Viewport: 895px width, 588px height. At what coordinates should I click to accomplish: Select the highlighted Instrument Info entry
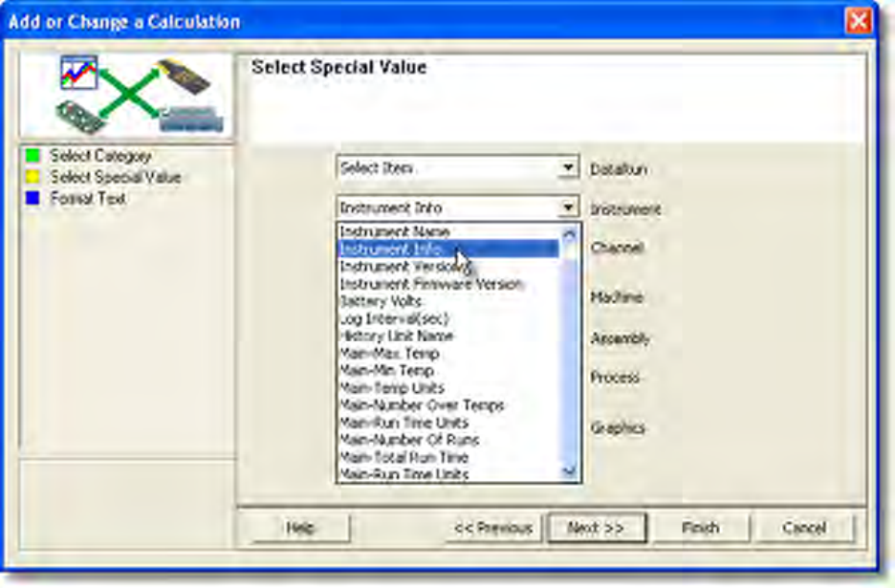pos(448,249)
